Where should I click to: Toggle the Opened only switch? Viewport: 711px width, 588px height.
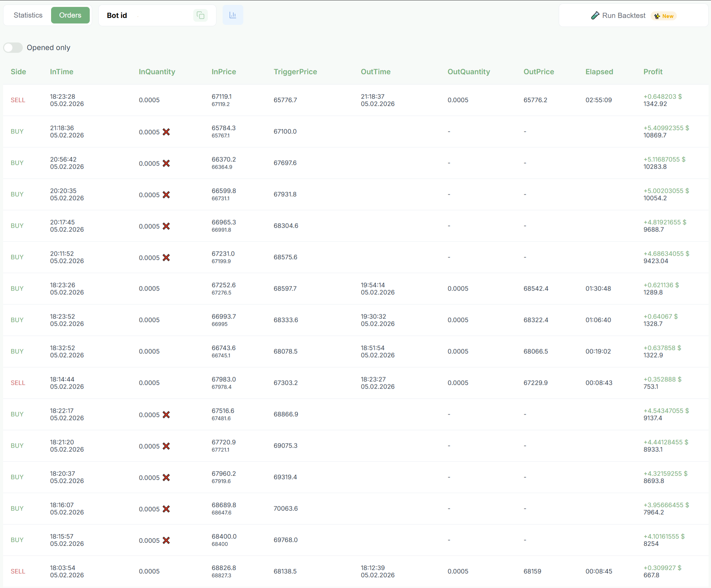click(13, 48)
